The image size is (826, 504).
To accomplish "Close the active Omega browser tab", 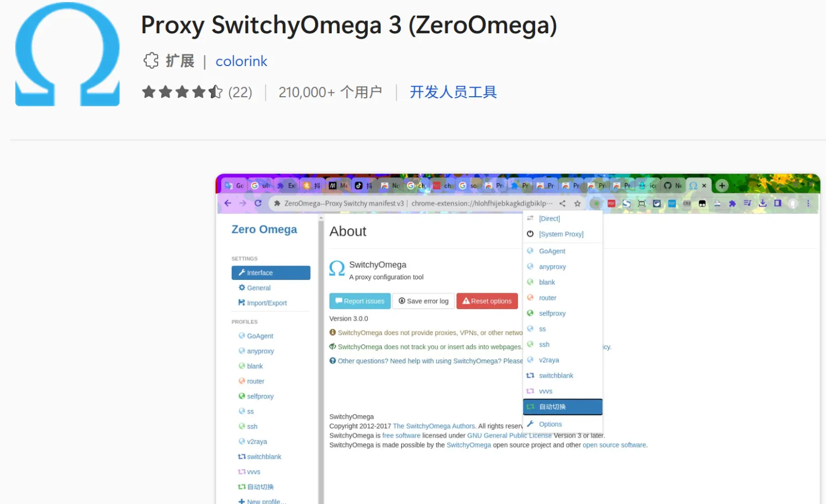I will tap(704, 185).
